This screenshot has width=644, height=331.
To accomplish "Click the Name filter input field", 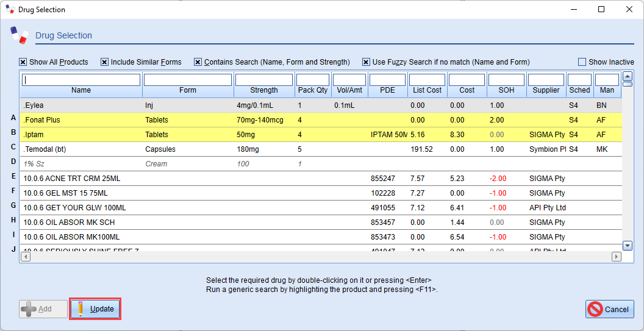I will tap(81, 80).
